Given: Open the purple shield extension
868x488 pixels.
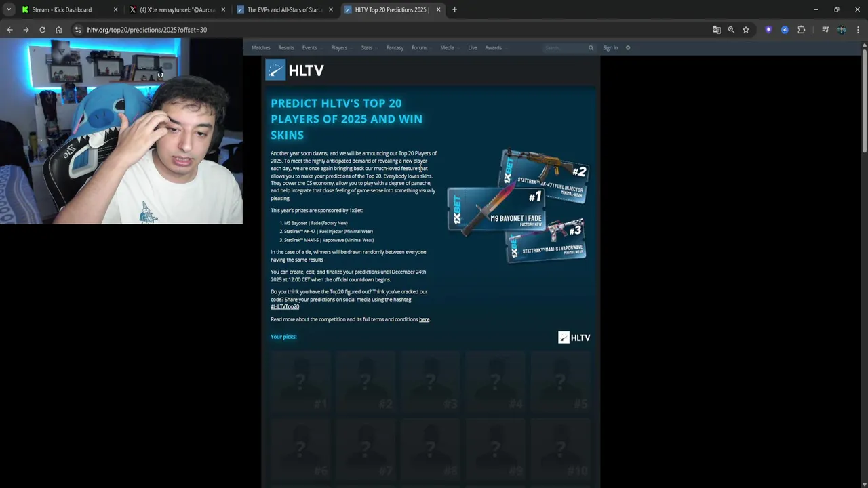Looking at the screenshot, I should 768,30.
